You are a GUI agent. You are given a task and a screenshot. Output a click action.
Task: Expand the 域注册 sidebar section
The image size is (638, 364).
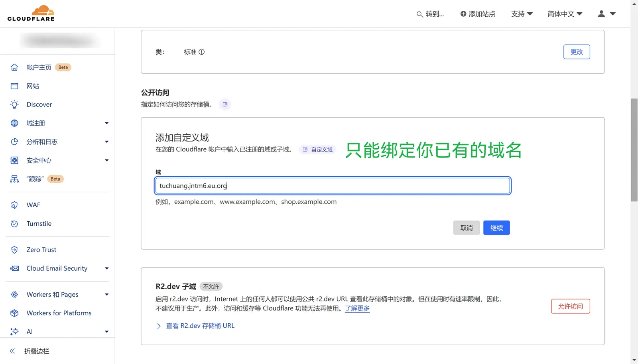click(106, 123)
